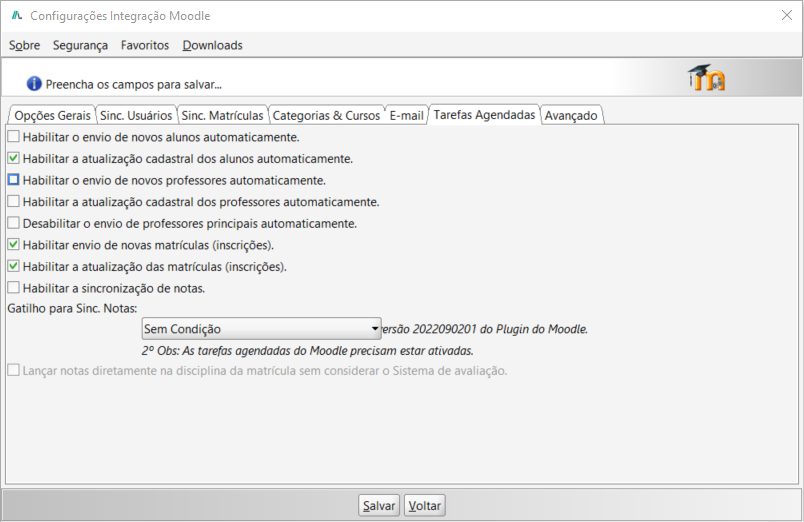This screenshot has width=804, height=522.
Task: Open the Categorias & Cursos tab
Action: pos(326,115)
